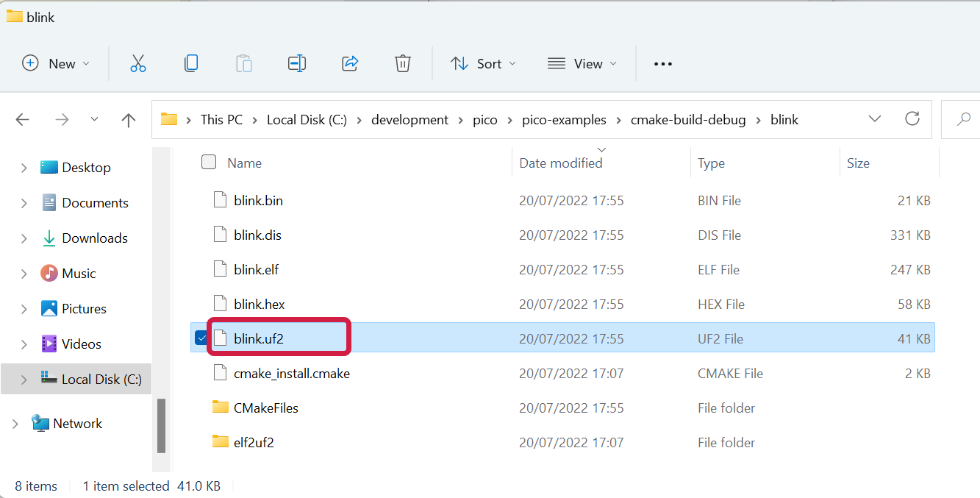Sort by Size column header
The width and height of the screenshot is (980, 498).
pyautogui.click(x=858, y=163)
